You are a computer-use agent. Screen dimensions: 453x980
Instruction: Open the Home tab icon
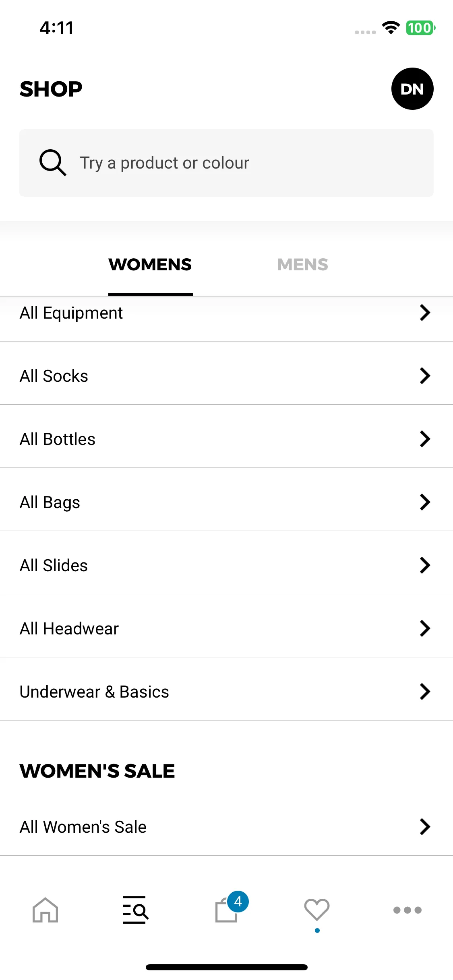click(x=46, y=910)
